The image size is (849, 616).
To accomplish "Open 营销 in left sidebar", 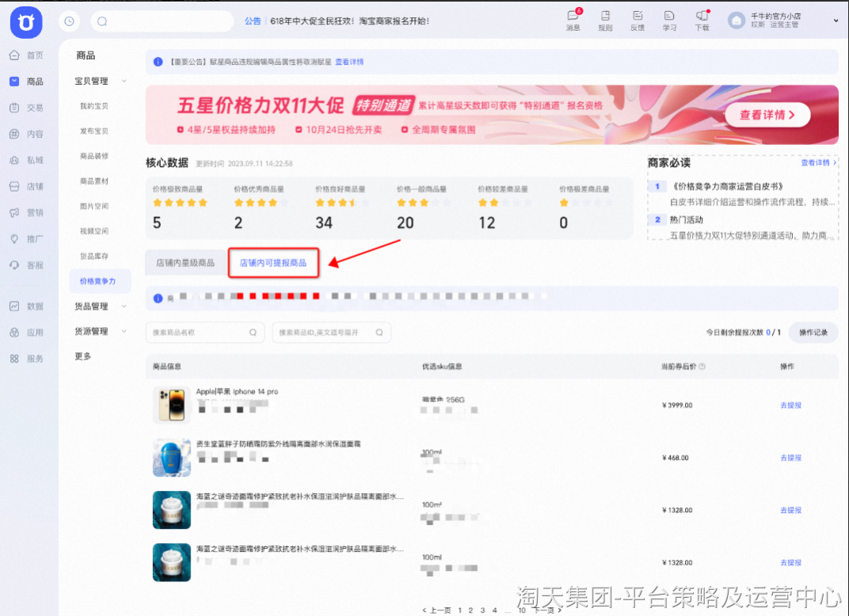I will coord(27,213).
